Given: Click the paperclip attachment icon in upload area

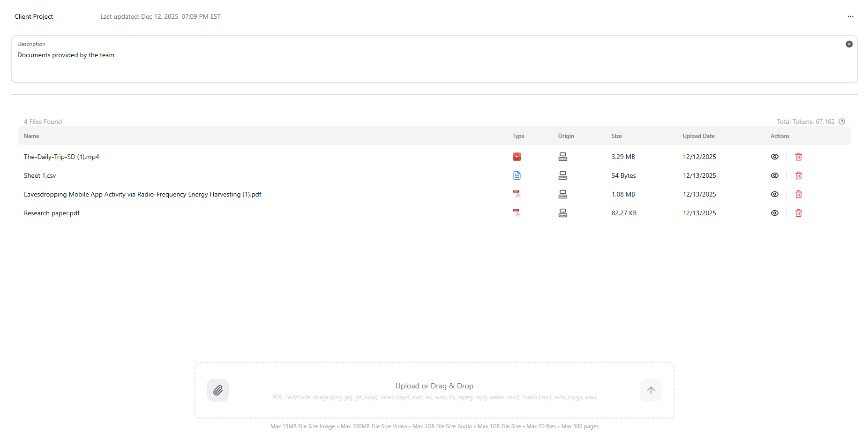Looking at the screenshot, I should [x=217, y=390].
